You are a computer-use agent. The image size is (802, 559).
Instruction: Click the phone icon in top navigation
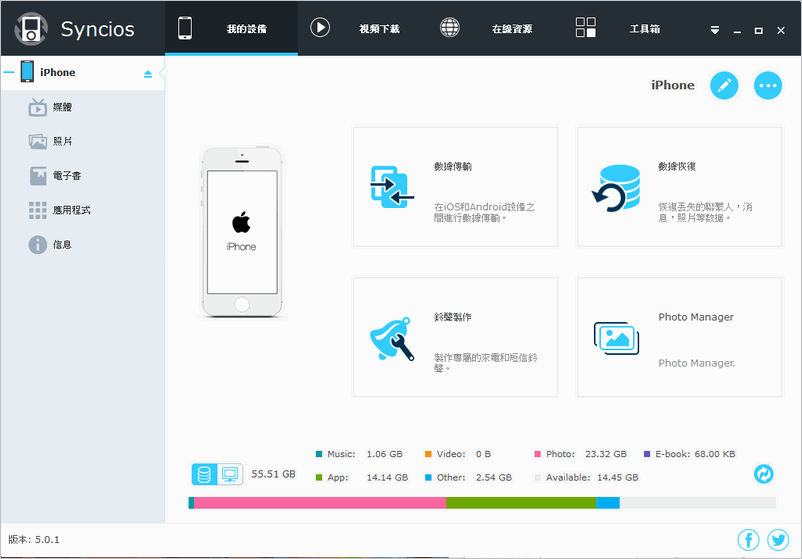click(x=185, y=28)
